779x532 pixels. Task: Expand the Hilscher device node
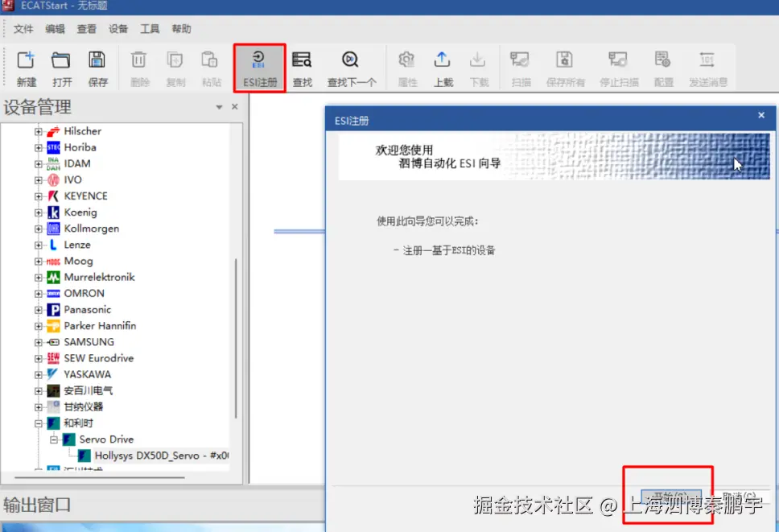39,130
